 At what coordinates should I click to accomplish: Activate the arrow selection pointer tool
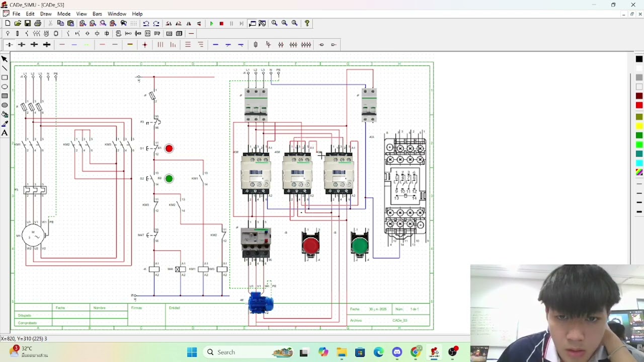(x=5, y=59)
